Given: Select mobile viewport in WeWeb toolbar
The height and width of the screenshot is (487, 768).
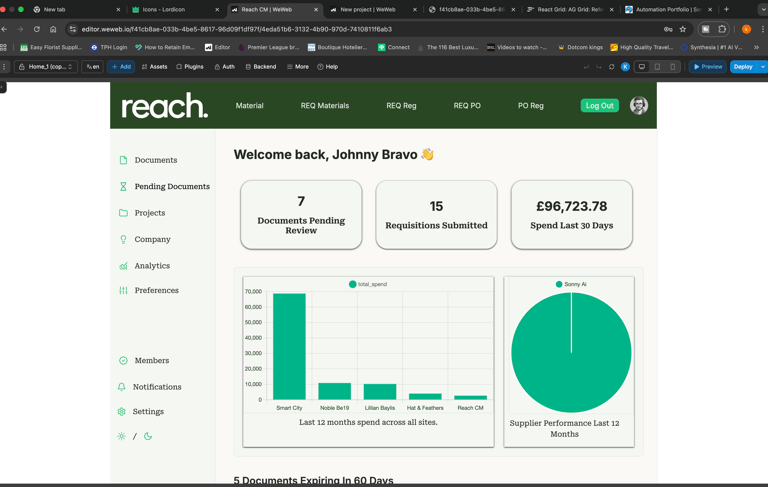Looking at the screenshot, I should (673, 67).
